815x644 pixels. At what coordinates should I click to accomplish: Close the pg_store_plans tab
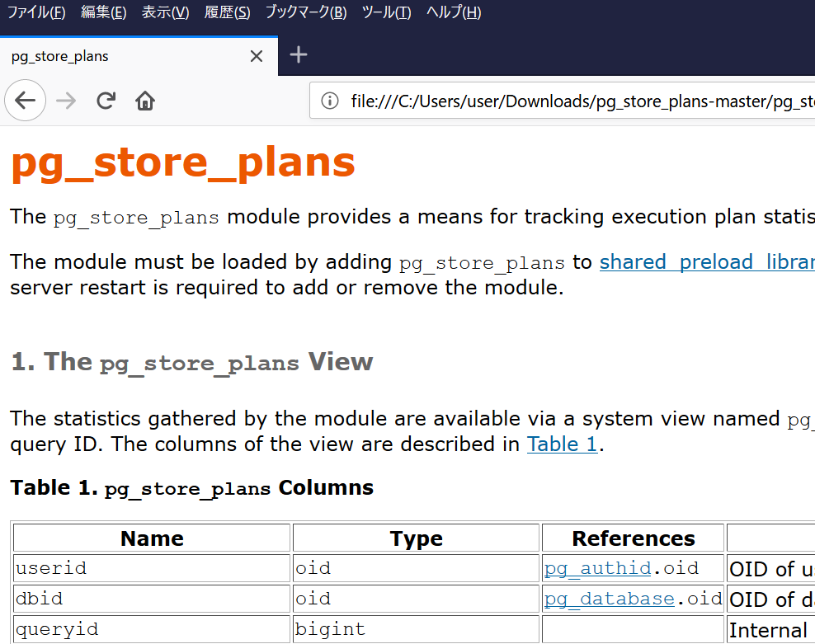[256, 55]
